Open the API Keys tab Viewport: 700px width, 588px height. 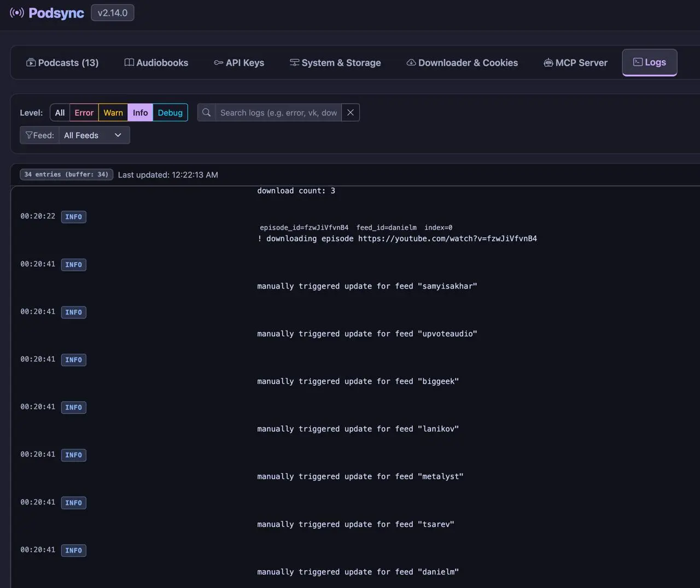pyautogui.click(x=239, y=63)
